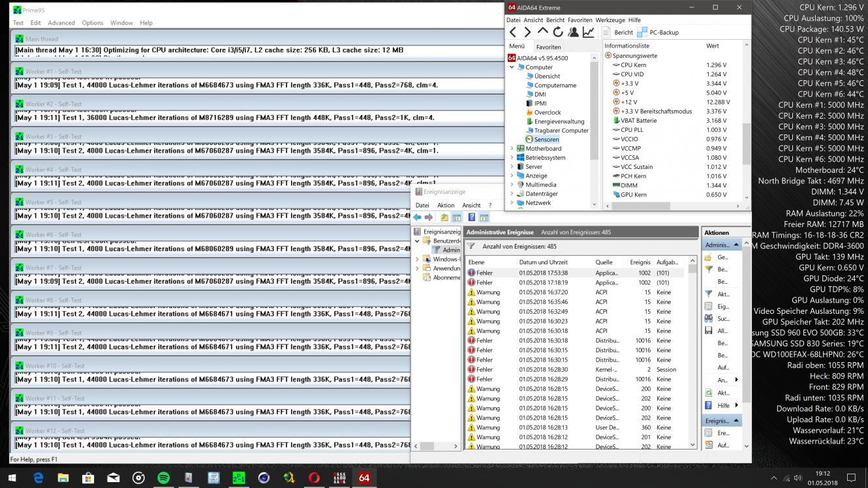Open Spotify from the taskbar

[x=163, y=478]
